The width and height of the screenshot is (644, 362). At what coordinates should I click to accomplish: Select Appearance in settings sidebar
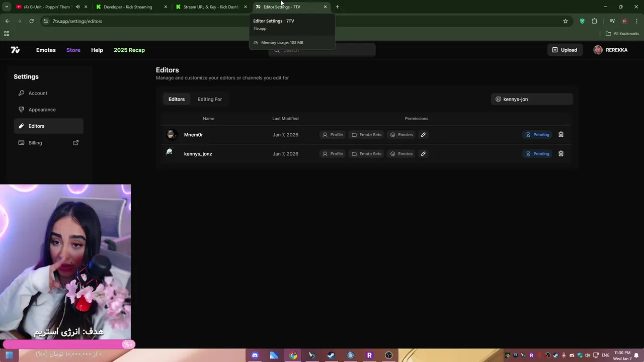(x=49, y=110)
